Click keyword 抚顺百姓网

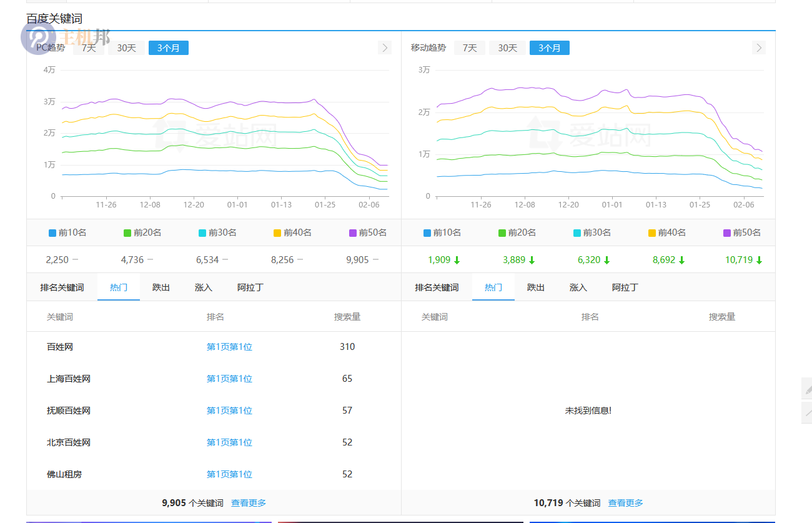[69, 411]
